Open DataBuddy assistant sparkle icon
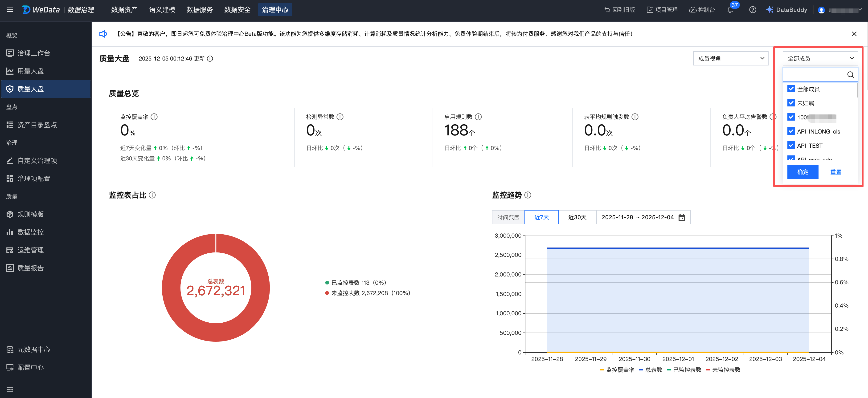Viewport: 868px width, 398px height. pyautogui.click(x=770, y=10)
